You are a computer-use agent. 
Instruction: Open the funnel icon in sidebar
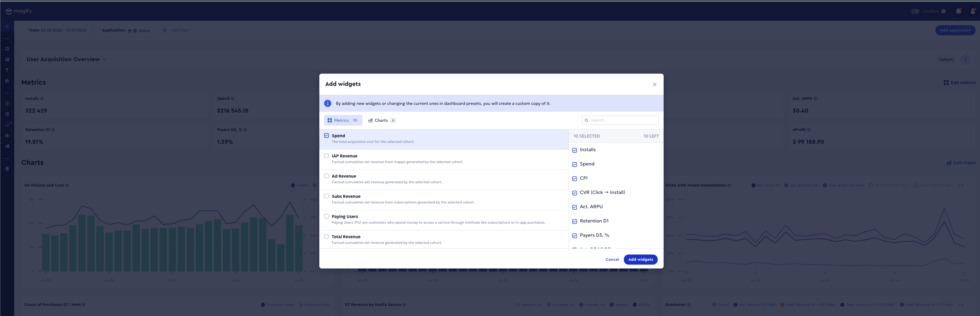[x=7, y=70]
